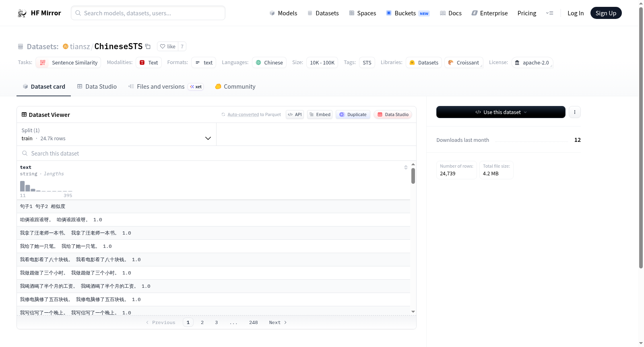Open the three-dot more options button
The width and height of the screenshot is (644, 347).
[x=575, y=112]
